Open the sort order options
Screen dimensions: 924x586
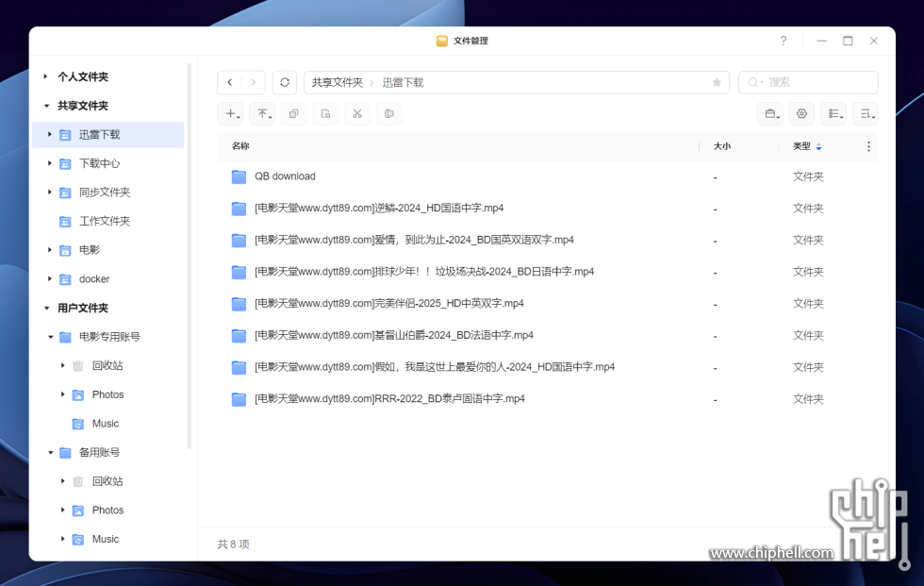[x=866, y=114]
